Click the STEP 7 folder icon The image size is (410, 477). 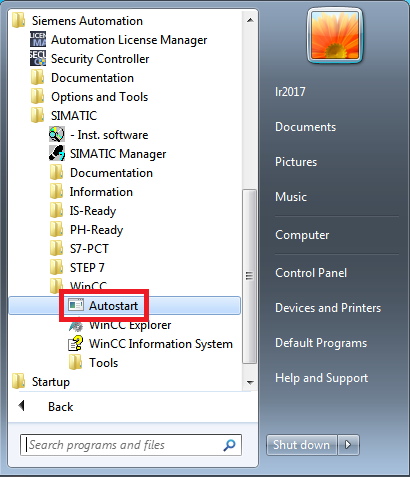56,267
